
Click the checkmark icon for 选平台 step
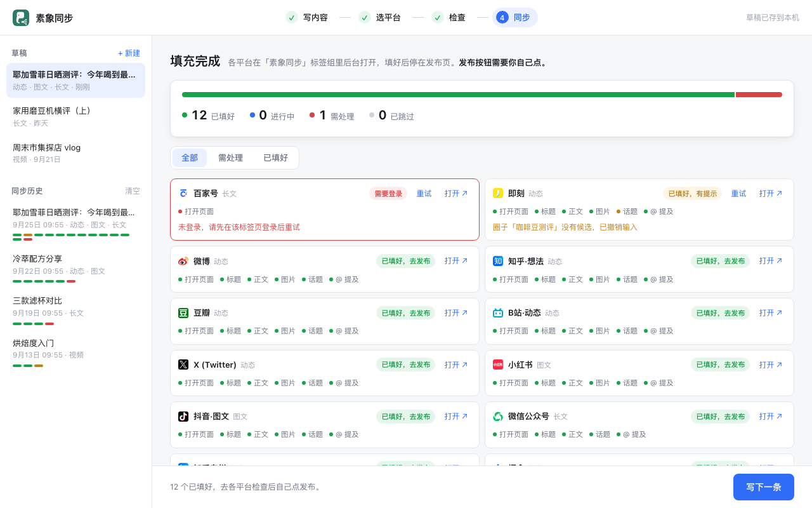coord(365,17)
